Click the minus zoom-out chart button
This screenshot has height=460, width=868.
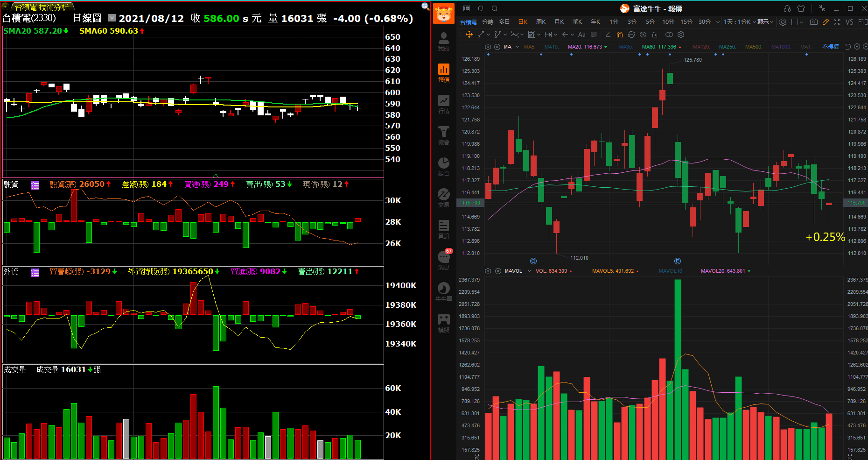[857, 47]
